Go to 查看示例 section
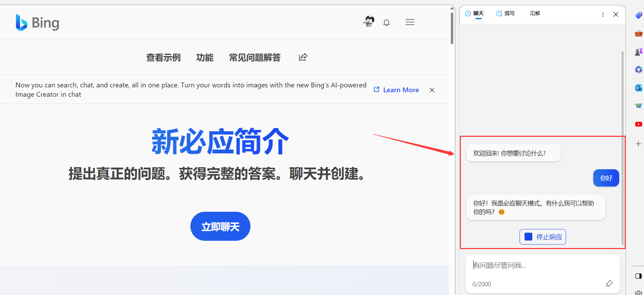The width and height of the screenshot is (644, 295). (164, 57)
